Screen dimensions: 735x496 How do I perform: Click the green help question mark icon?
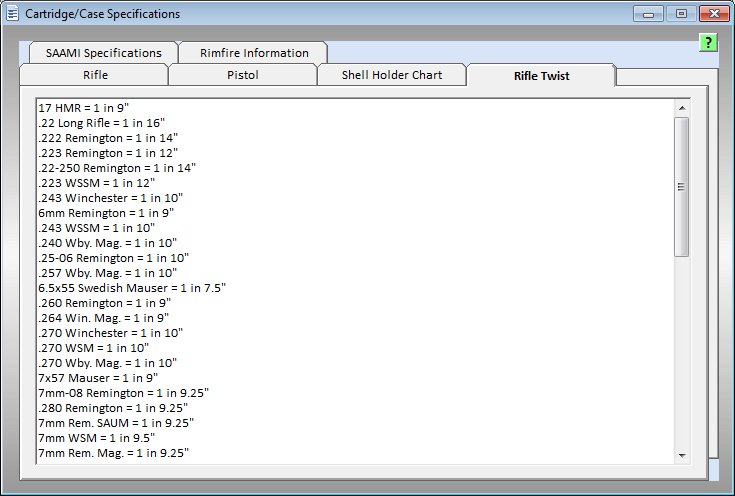(707, 42)
